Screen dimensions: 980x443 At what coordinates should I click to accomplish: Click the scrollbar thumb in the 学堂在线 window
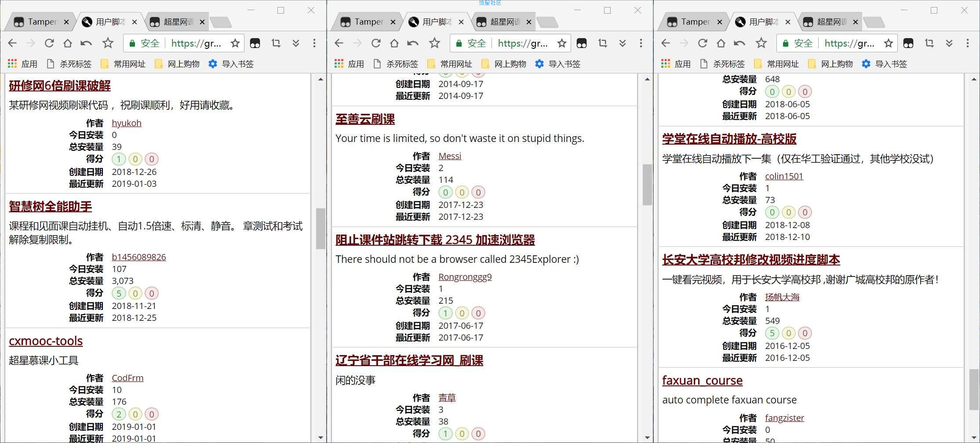(x=974, y=389)
